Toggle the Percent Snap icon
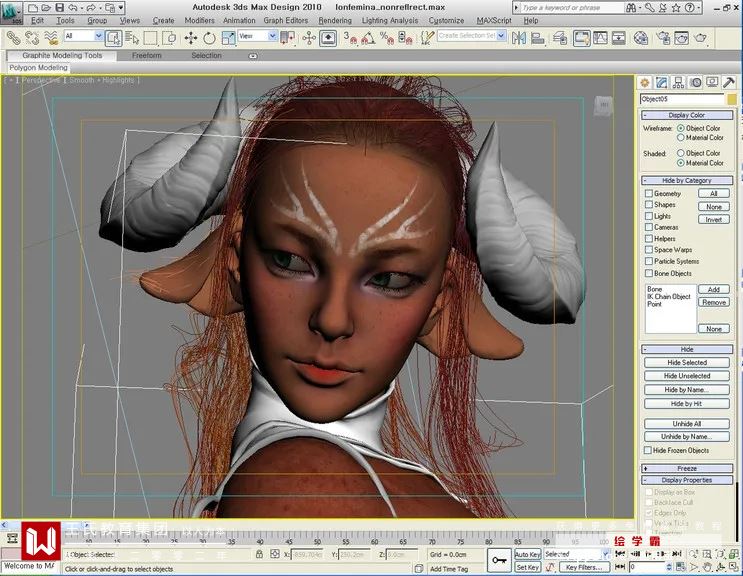This screenshot has width=743, height=576. pyautogui.click(x=387, y=38)
